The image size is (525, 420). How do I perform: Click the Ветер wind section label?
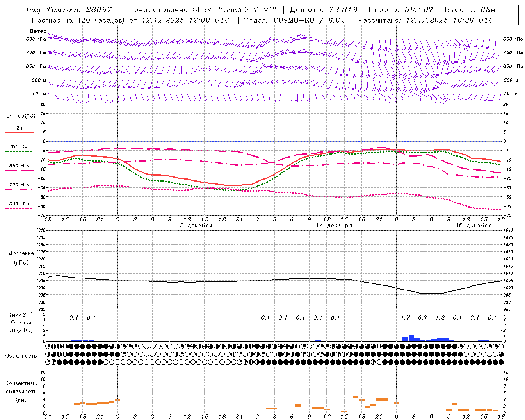tap(38, 31)
